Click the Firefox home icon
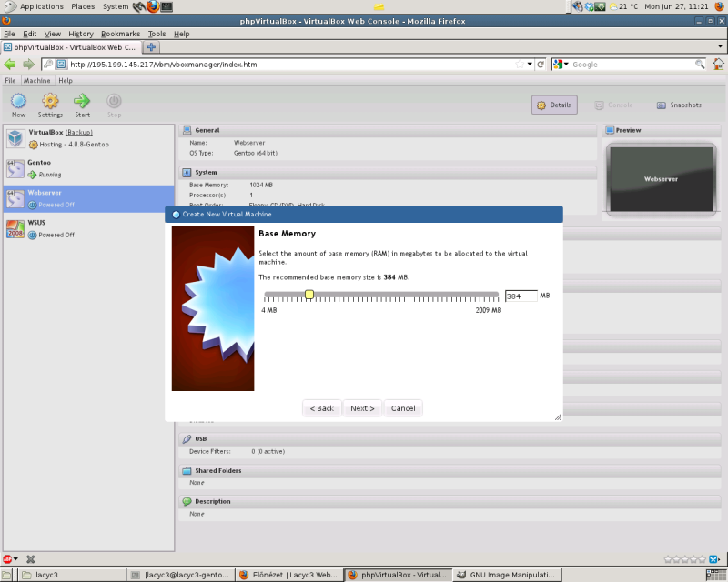This screenshot has width=728, height=582. (x=718, y=64)
